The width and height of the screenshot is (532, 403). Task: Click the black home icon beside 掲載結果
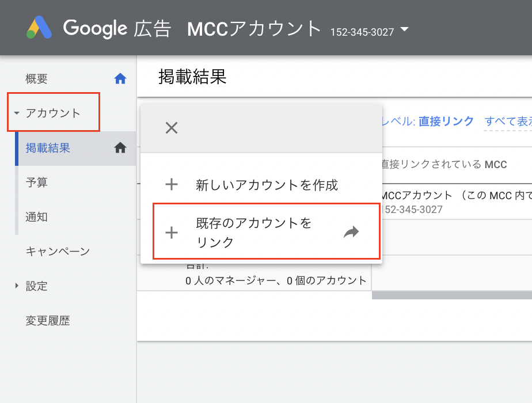point(120,148)
